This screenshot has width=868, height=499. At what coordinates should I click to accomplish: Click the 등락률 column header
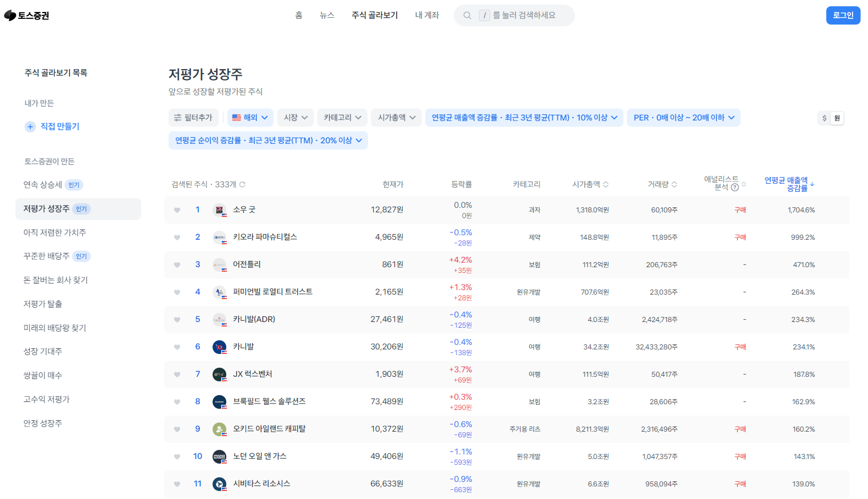point(462,184)
